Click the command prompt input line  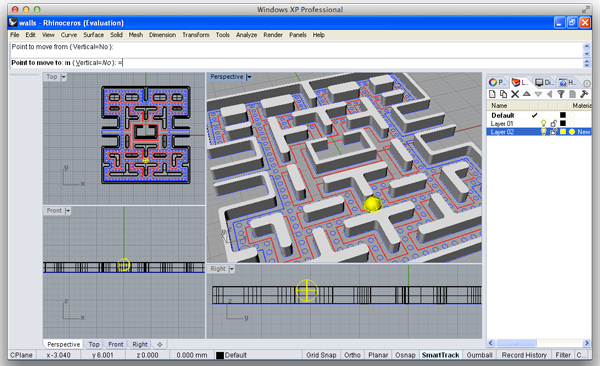click(296, 63)
